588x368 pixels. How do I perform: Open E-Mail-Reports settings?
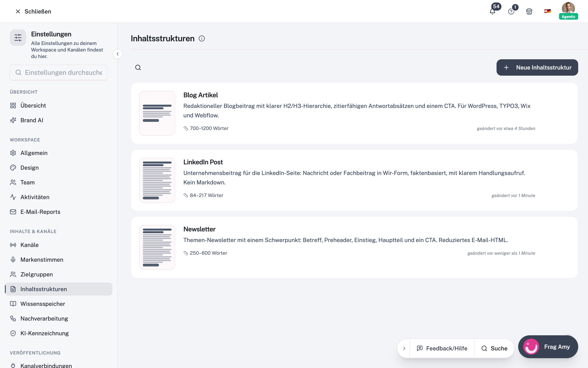point(59,212)
